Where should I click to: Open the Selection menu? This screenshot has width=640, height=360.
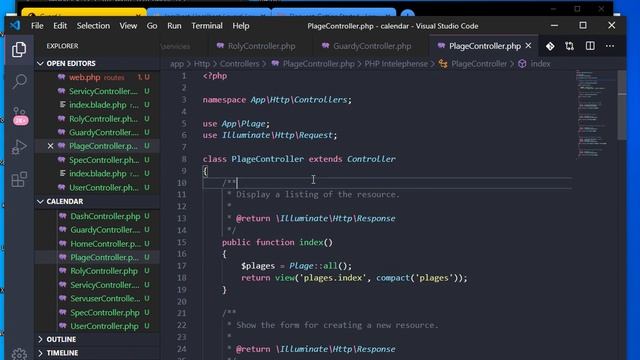pyautogui.click(x=93, y=26)
